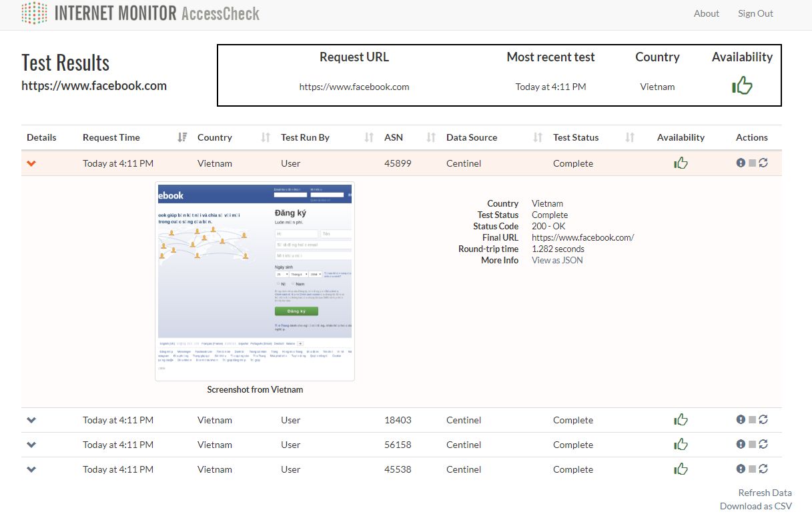Click the Details column header
812x528 pixels.
(x=41, y=137)
